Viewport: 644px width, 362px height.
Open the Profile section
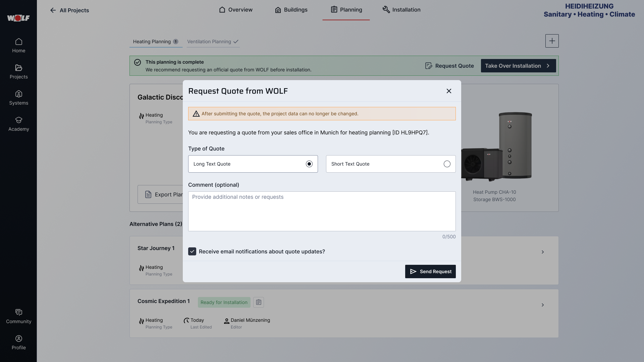[x=18, y=342]
